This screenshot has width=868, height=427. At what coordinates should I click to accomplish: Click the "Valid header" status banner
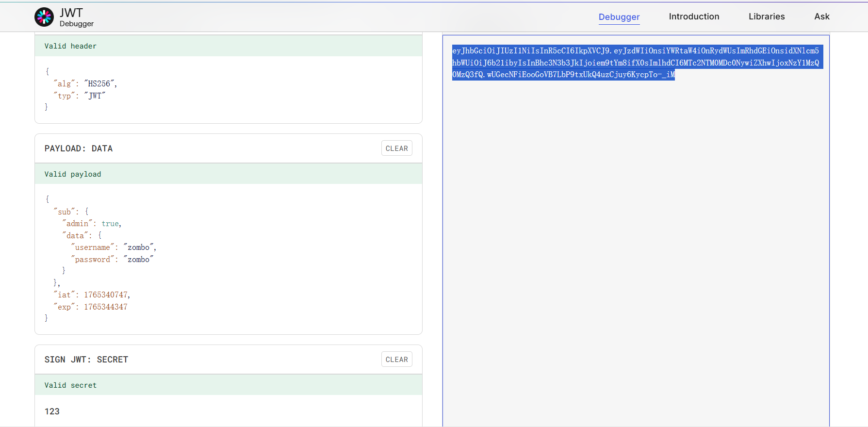[228, 46]
